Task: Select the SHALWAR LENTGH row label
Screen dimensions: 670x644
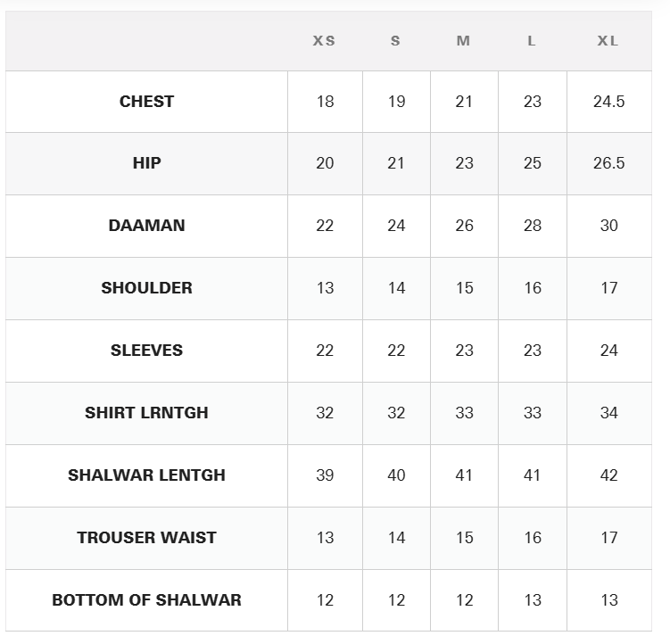Action: pyautogui.click(x=146, y=475)
